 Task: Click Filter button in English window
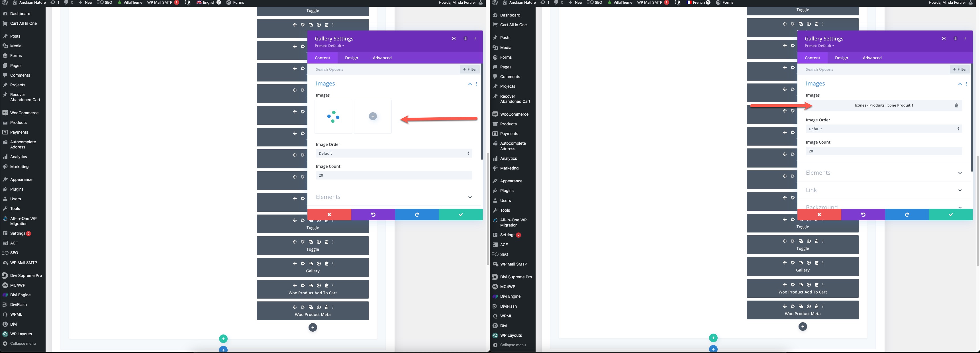(x=469, y=69)
